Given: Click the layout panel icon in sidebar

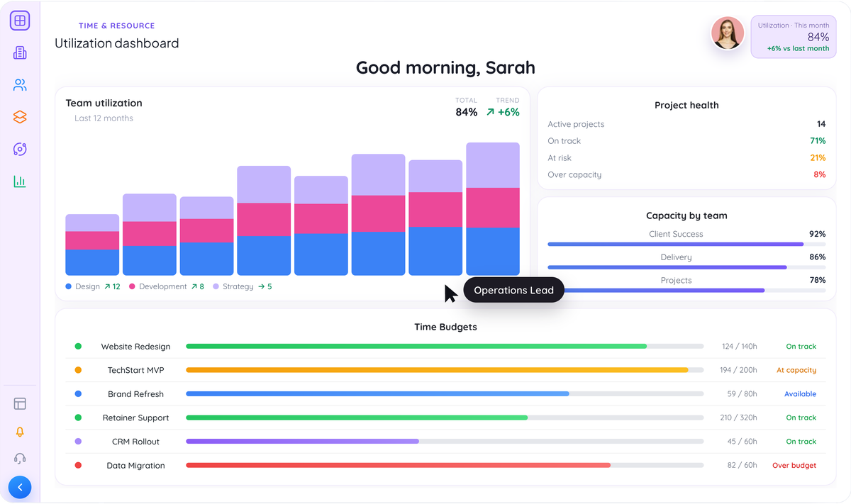Looking at the screenshot, I should [x=20, y=404].
